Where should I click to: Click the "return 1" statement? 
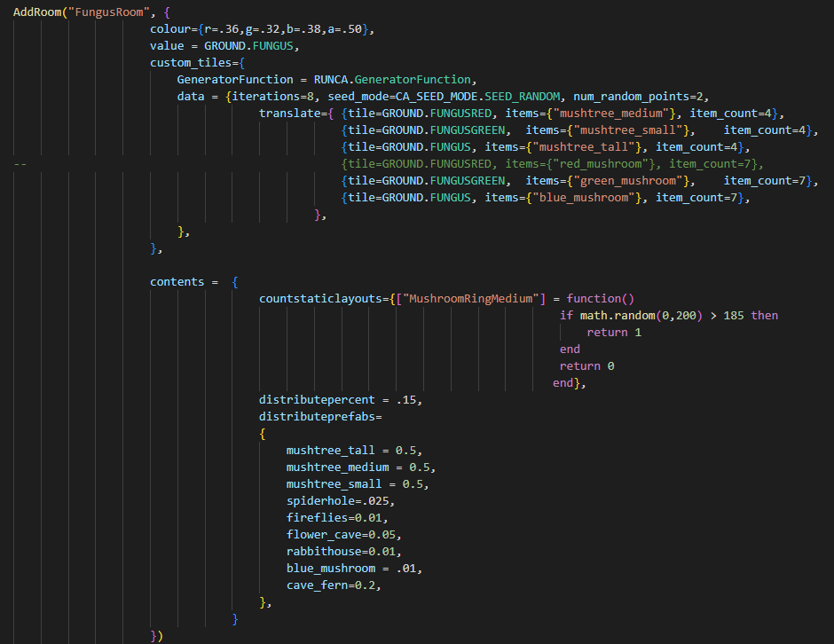tap(613, 333)
